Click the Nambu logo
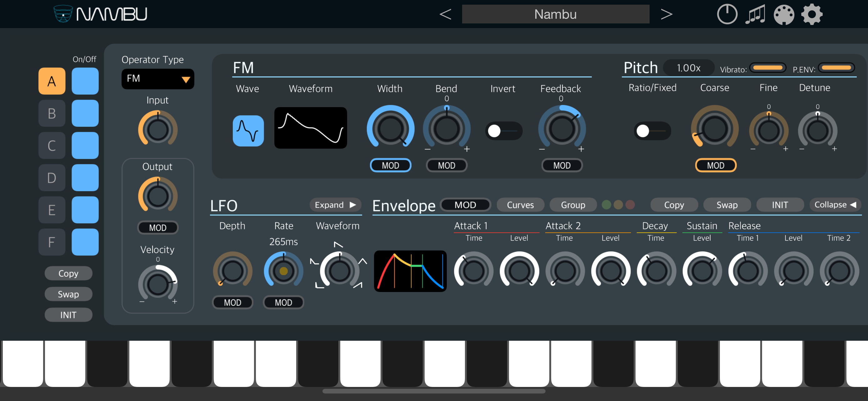This screenshot has width=868, height=401. (100, 14)
